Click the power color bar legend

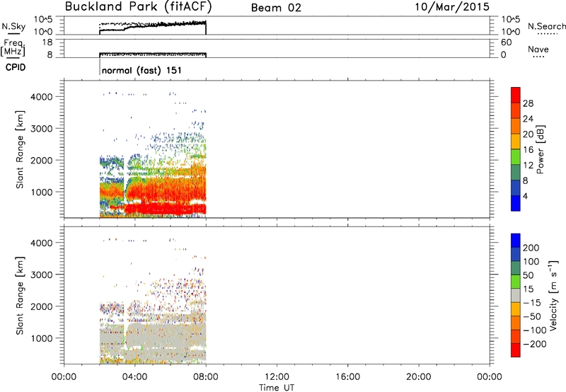pos(516,149)
